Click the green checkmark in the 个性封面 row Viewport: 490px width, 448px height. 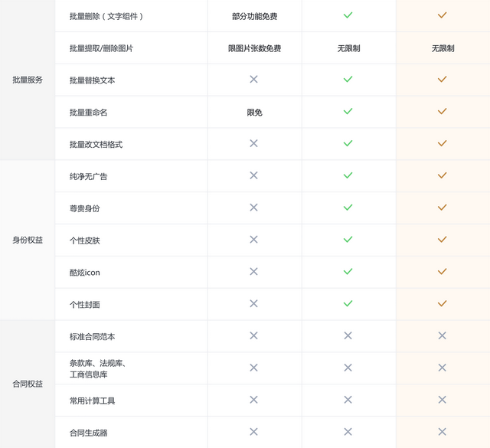(348, 303)
